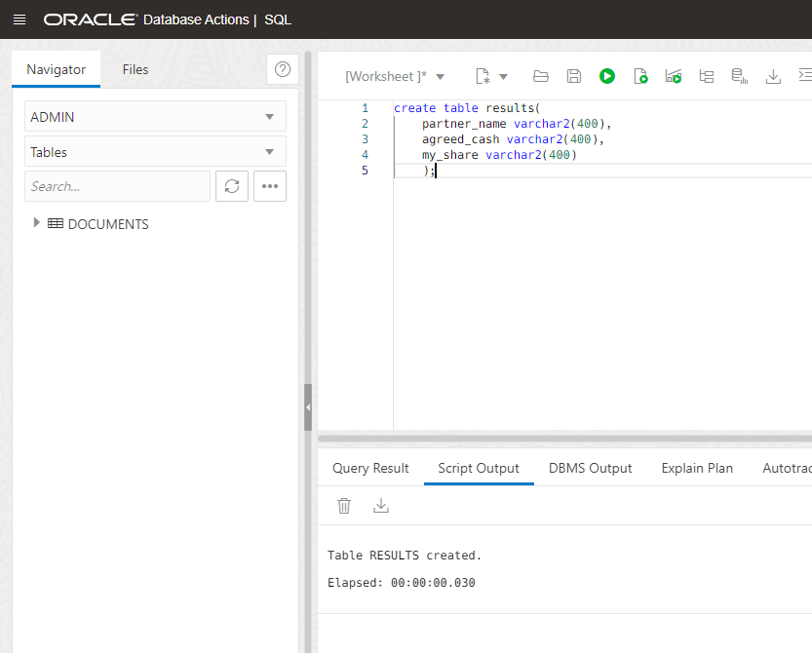
Task: Click the Autotrace toolbar icon
Action: (x=674, y=76)
